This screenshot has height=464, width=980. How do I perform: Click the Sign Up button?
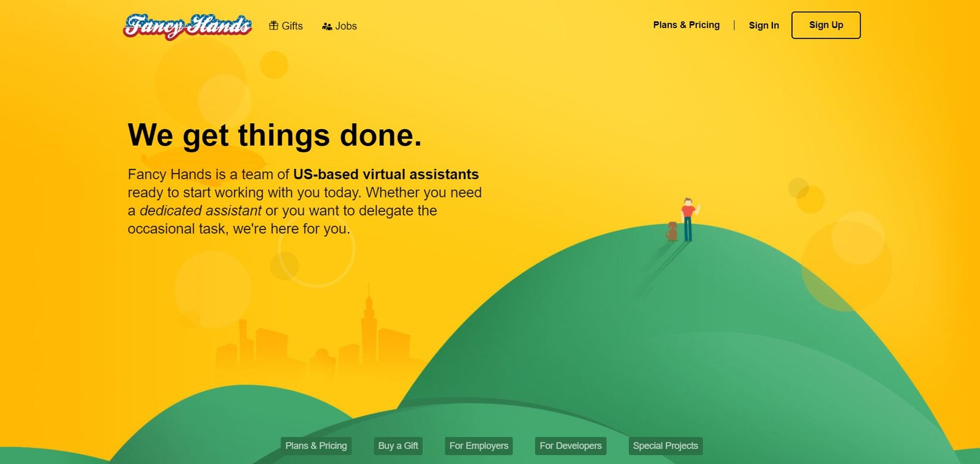826,25
